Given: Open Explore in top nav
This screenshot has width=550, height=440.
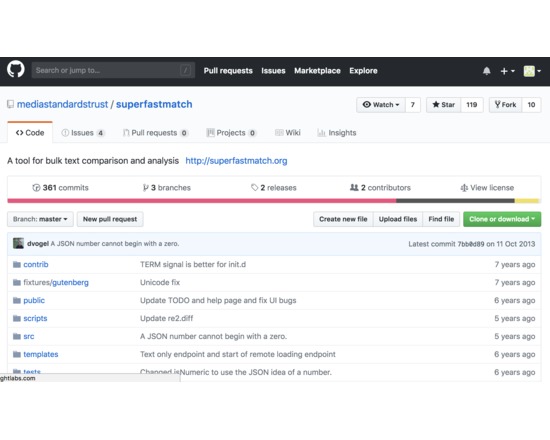Looking at the screenshot, I should click(x=363, y=71).
